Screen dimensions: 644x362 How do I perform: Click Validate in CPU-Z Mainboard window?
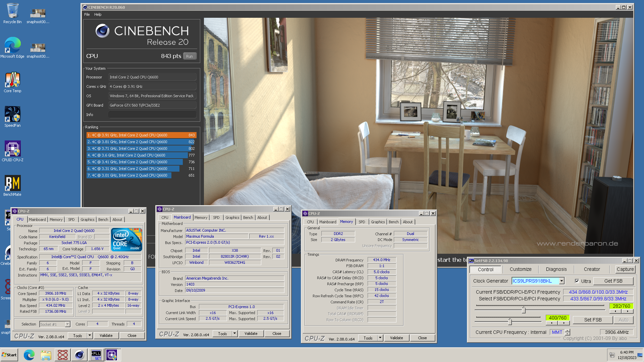pyautogui.click(x=251, y=334)
